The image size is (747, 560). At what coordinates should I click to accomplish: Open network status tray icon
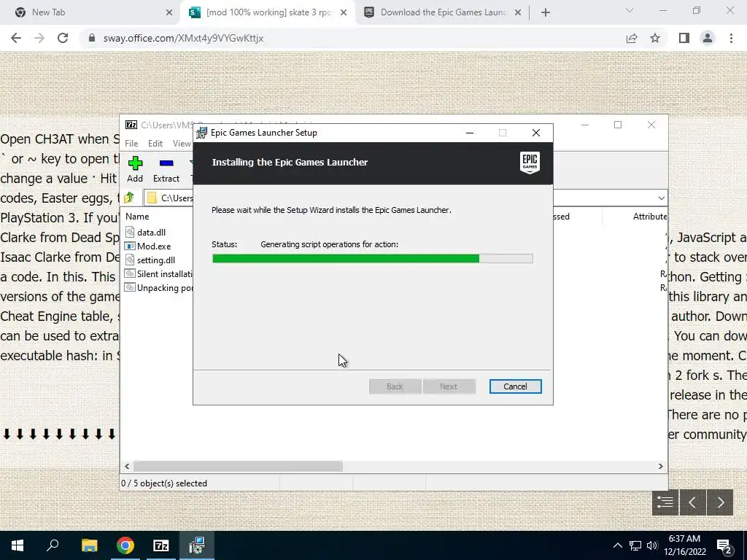(x=635, y=545)
